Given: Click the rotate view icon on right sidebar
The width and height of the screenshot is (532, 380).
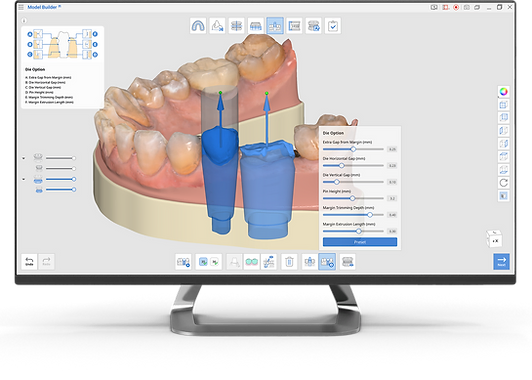Looking at the screenshot, I should point(504,183).
